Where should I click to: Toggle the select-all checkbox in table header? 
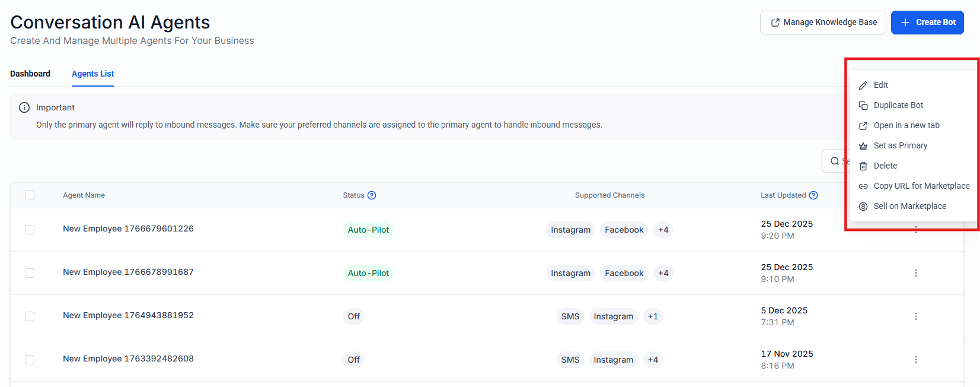[x=30, y=195]
